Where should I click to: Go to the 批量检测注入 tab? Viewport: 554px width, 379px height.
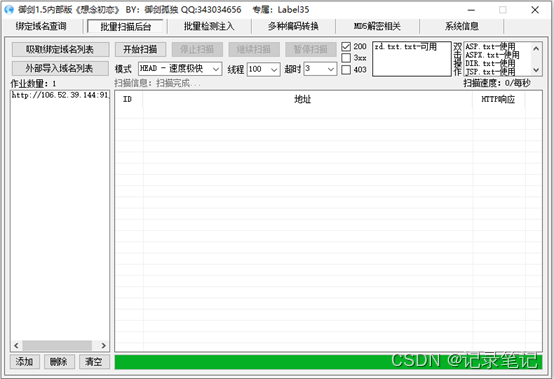point(209,26)
